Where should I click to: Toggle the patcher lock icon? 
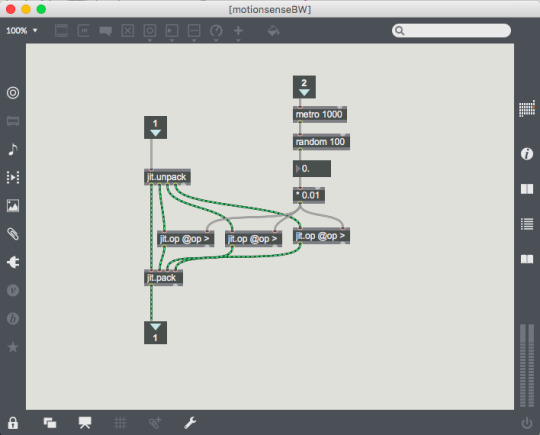13,423
